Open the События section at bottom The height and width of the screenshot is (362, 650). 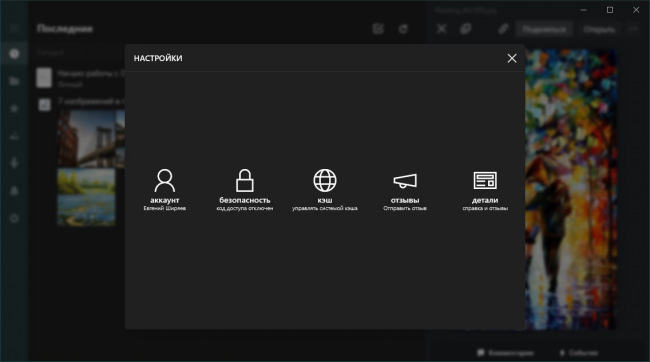coord(579,353)
